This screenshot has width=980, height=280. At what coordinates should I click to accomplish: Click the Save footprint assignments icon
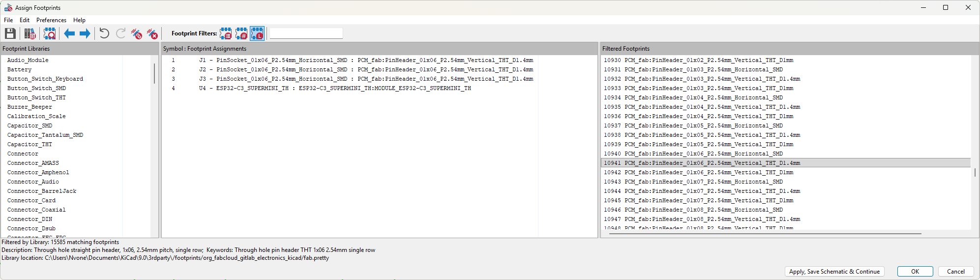tap(10, 33)
